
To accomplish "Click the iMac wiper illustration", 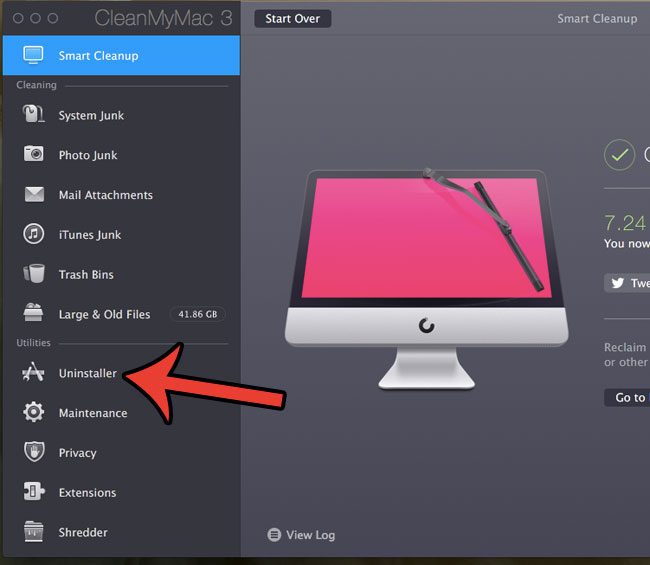I will tap(427, 279).
